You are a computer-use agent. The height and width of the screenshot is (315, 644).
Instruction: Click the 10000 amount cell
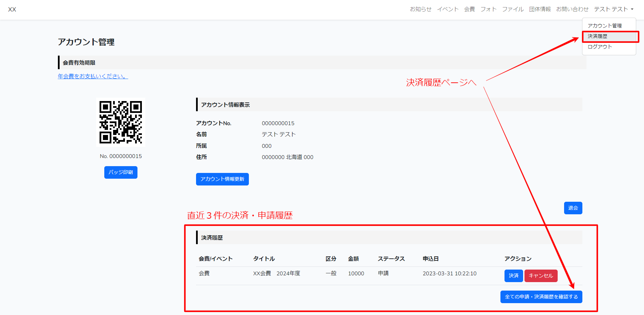pos(356,274)
